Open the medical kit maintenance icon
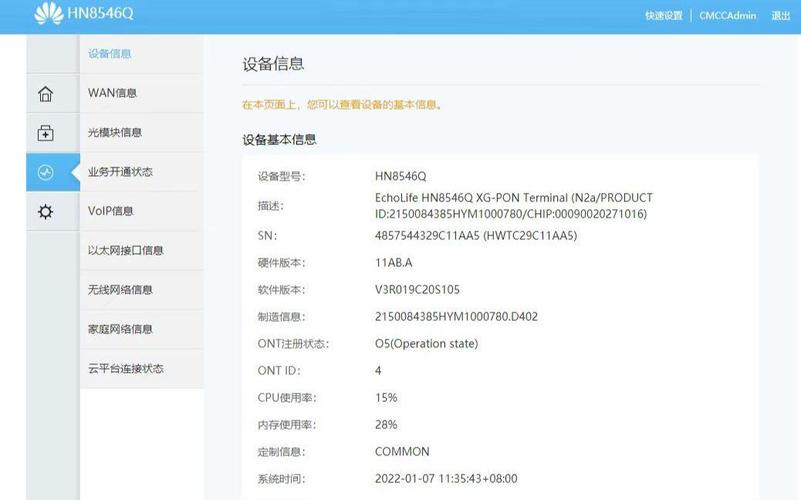The height and width of the screenshot is (500, 801). [x=45, y=133]
